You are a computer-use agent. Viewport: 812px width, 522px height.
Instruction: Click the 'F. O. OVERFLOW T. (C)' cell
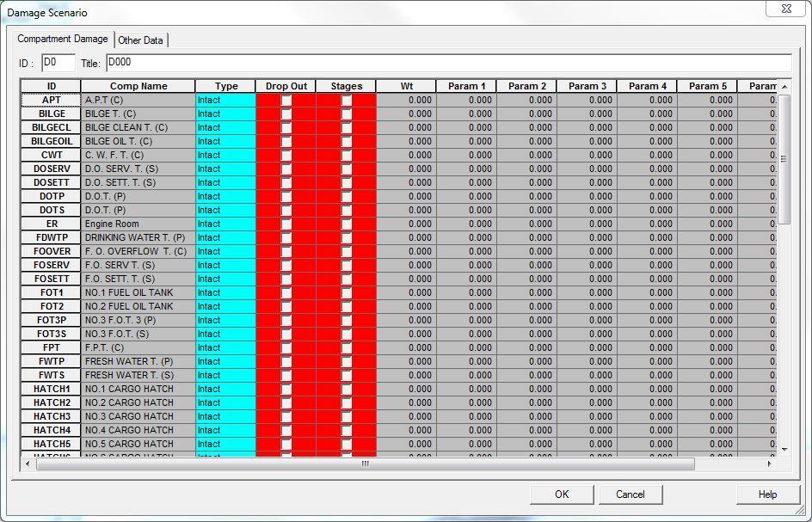point(138,251)
